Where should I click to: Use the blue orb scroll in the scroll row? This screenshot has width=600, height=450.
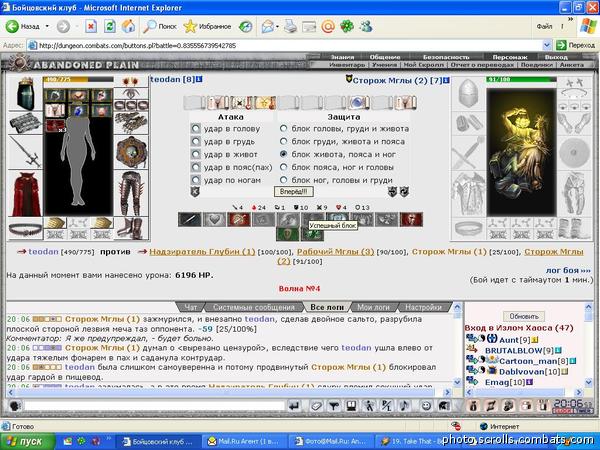pos(358,103)
